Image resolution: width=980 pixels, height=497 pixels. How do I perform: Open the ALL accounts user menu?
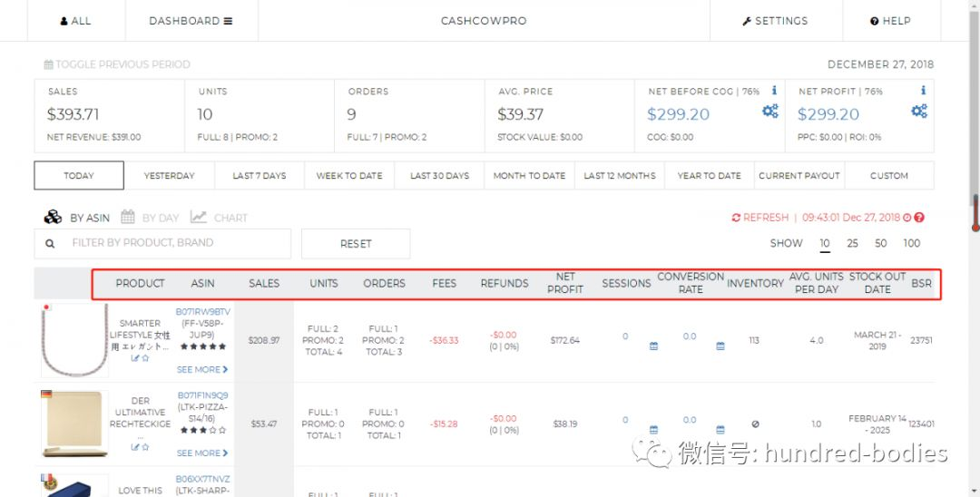coord(75,21)
